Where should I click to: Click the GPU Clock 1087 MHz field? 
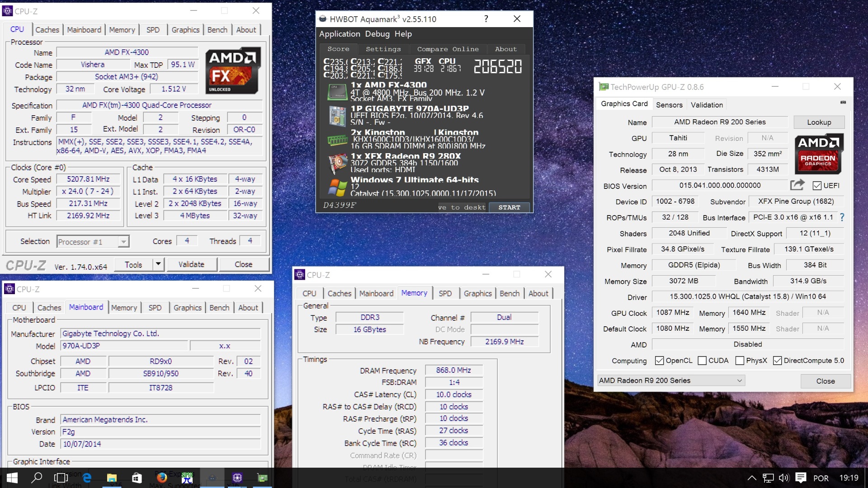(x=673, y=313)
